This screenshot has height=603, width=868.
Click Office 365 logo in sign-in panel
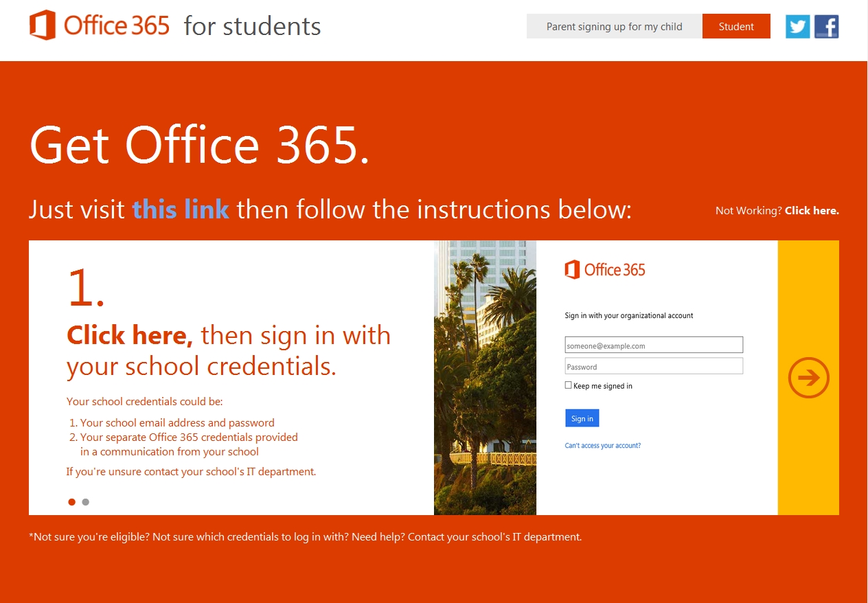point(605,270)
